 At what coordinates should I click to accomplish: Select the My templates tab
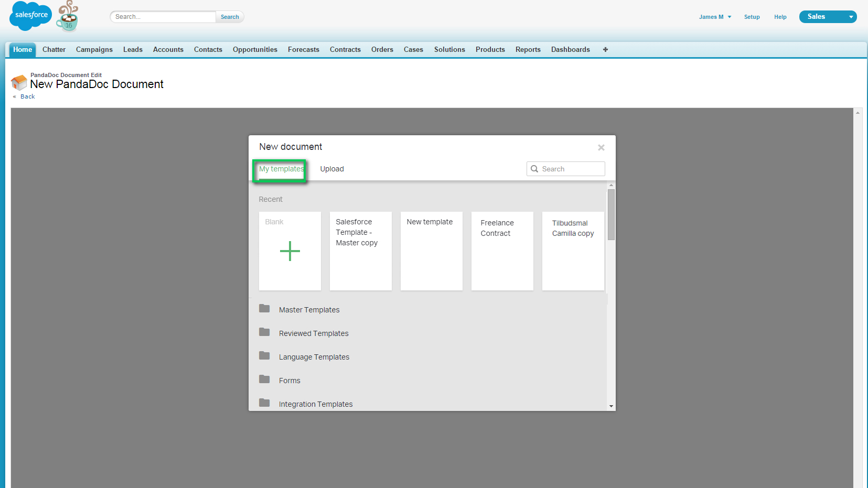click(281, 169)
